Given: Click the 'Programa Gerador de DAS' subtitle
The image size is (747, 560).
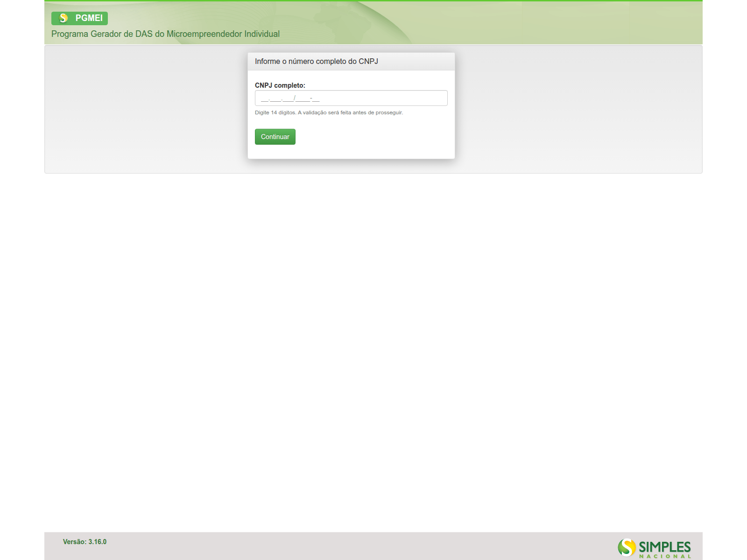Looking at the screenshot, I should 165,34.
